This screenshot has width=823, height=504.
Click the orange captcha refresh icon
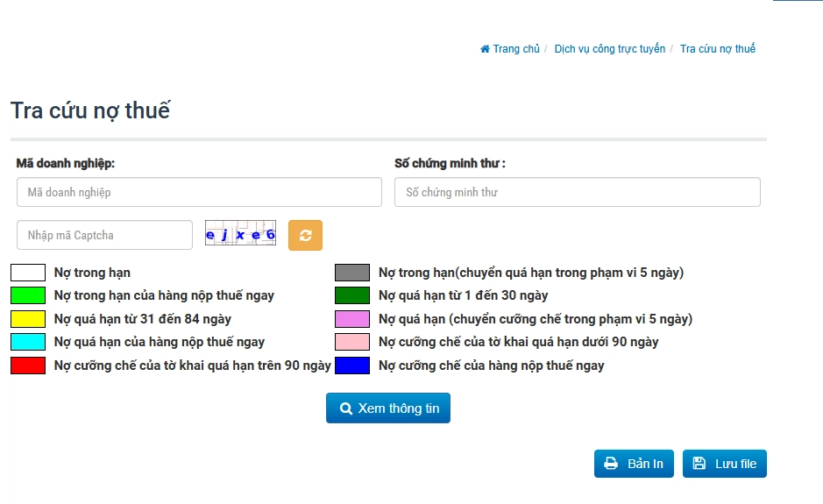point(305,235)
